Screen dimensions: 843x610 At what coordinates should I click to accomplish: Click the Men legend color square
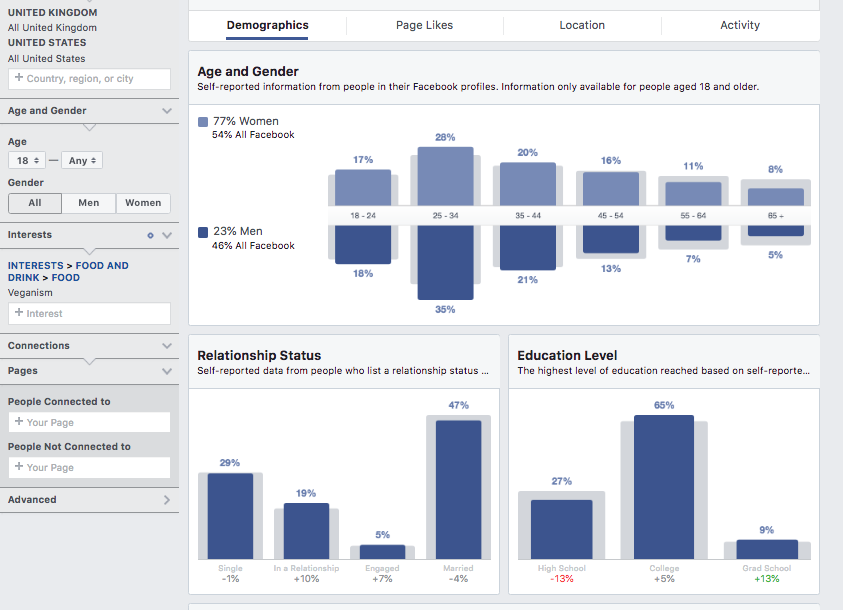click(x=203, y=232)
